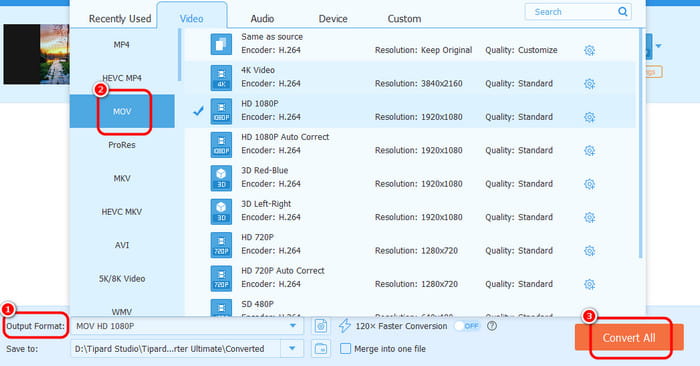700x366 pixels.
Task: Open settings gear for HD 720P preset
Action: click(x=589, y=251)
